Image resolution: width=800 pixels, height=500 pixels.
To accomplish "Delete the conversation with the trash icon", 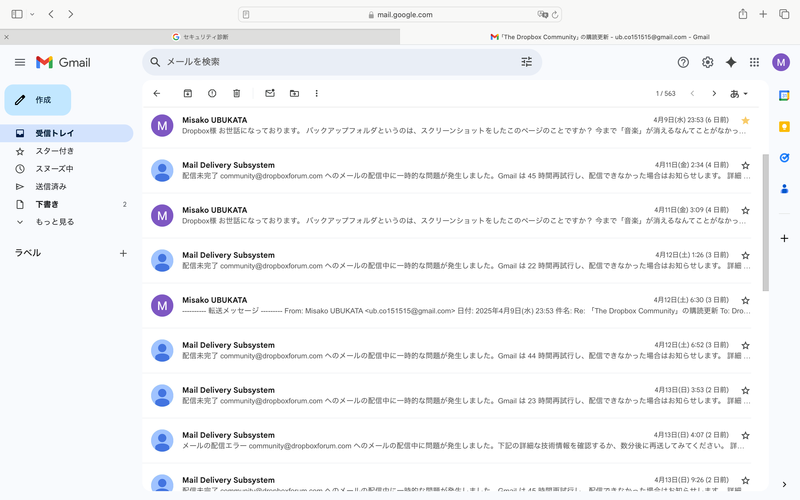I will tap(237, 93).
